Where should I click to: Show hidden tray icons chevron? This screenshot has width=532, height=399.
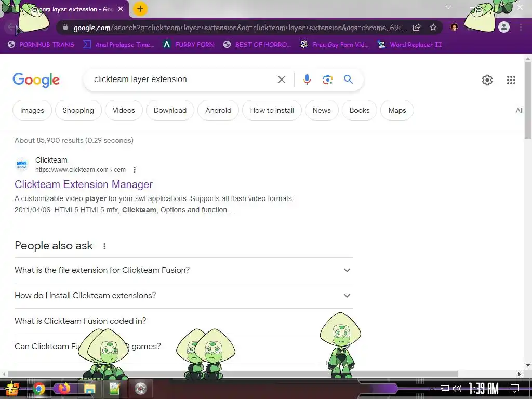432,389
